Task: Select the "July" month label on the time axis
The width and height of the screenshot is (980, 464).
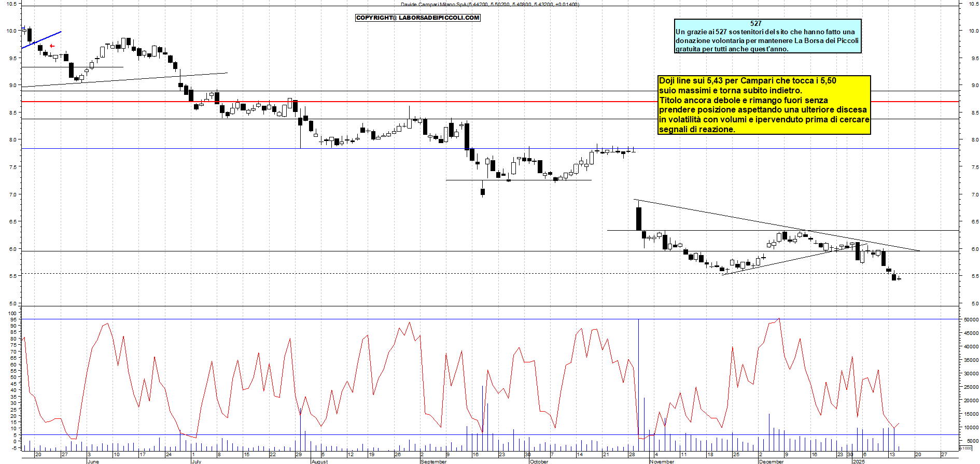Action: point(197,461)
